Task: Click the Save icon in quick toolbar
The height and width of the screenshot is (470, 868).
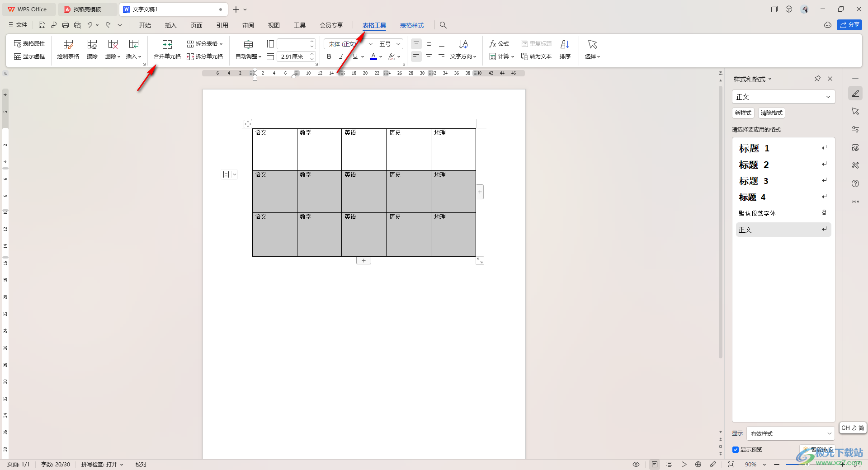Action: point(42,25)
